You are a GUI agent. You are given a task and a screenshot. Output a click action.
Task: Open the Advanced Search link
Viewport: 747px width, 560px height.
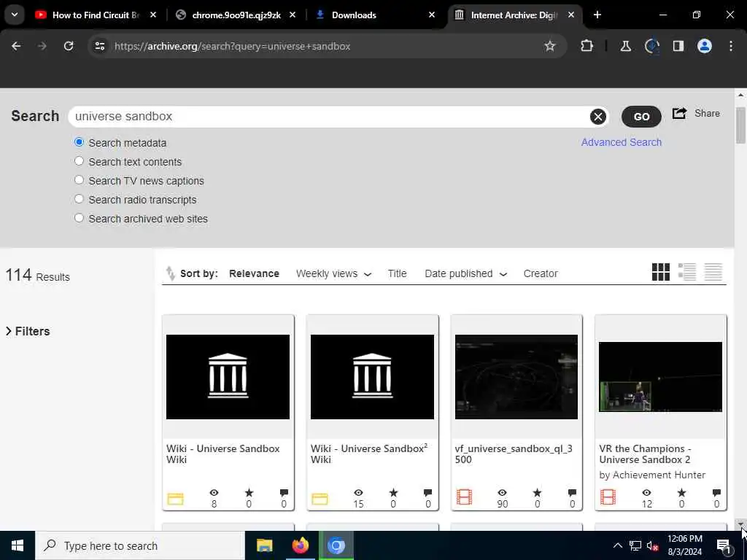[x=622, y=142]
